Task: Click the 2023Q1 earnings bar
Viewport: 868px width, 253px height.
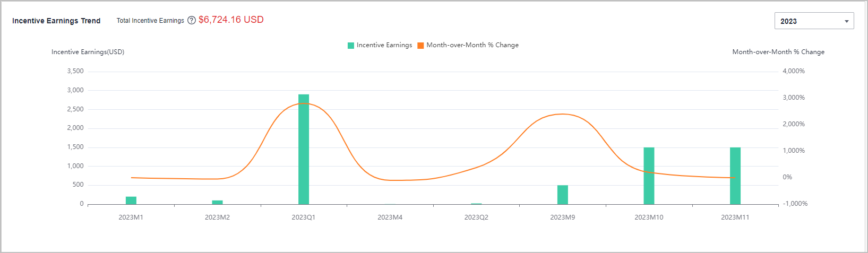Action: point(304,149)
